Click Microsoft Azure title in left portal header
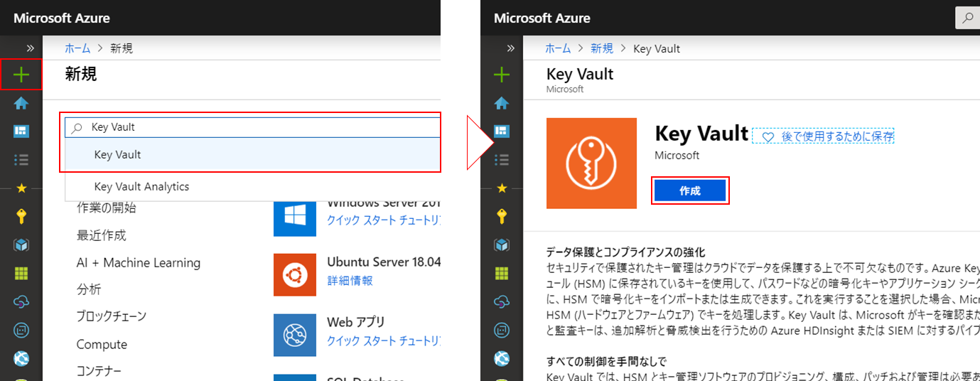 62,18
